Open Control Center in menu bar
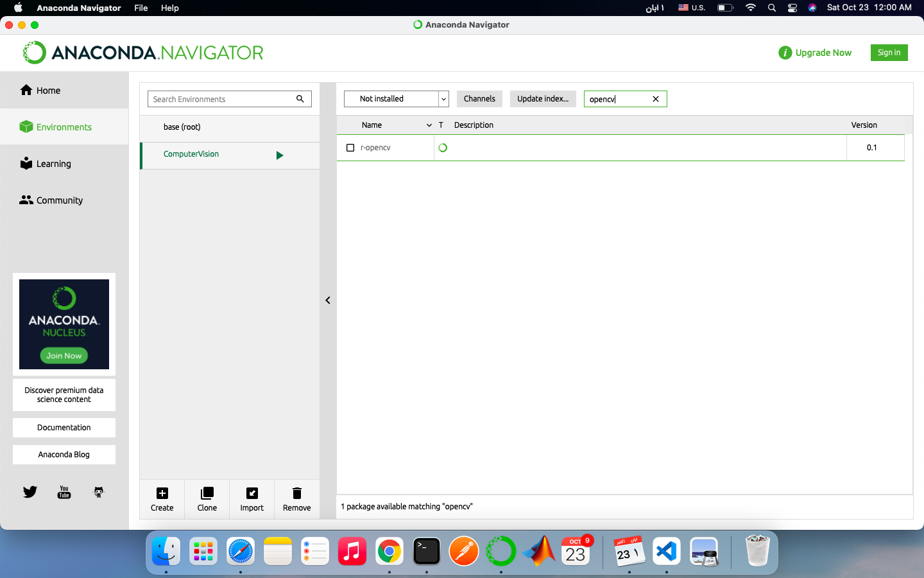 pos(792,8)
